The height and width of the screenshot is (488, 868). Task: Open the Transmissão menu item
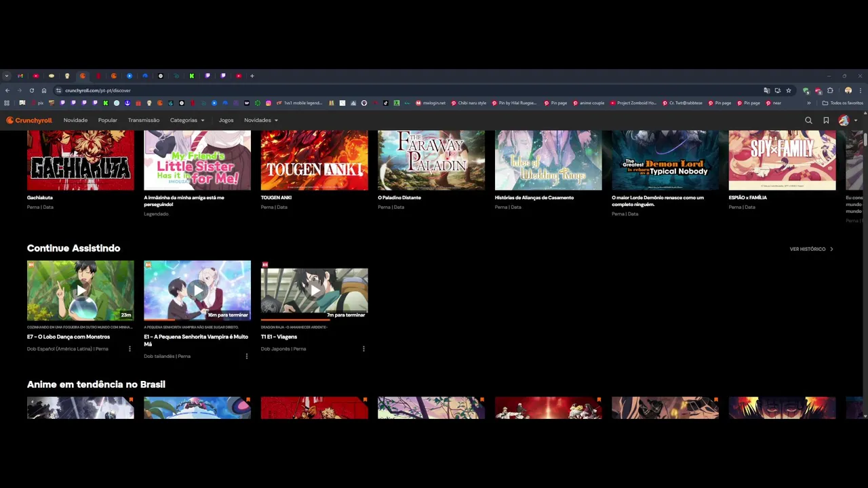144,120
